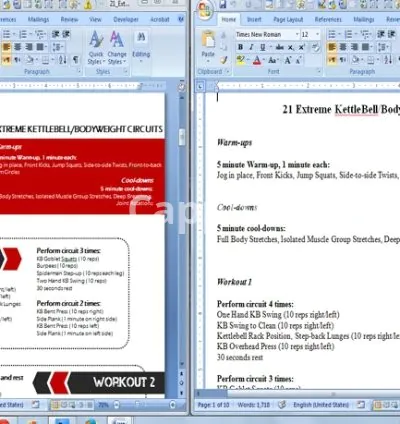
Task: Open the View tab in the left window
Action: click(95, 20)
